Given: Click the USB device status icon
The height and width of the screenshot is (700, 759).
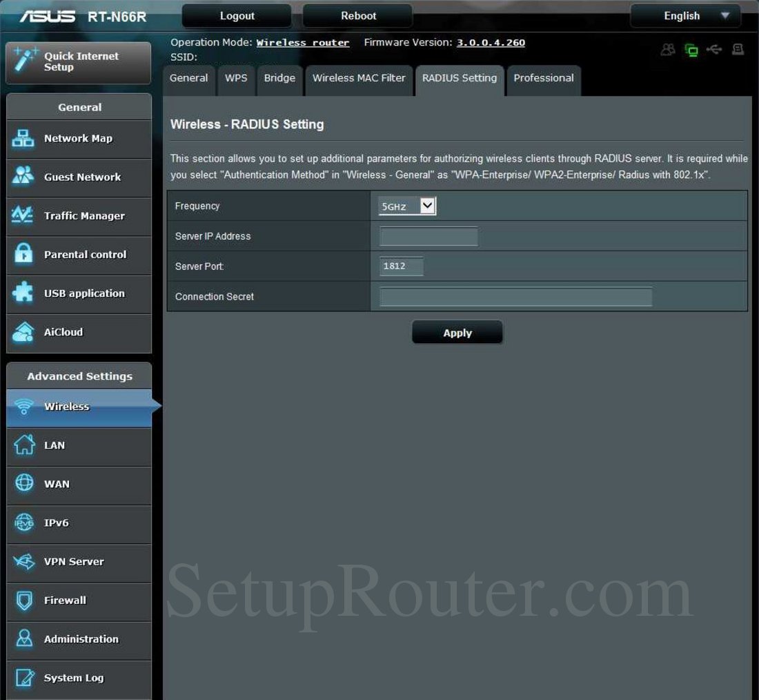Looking at the screenshot, I should point(714,49).
